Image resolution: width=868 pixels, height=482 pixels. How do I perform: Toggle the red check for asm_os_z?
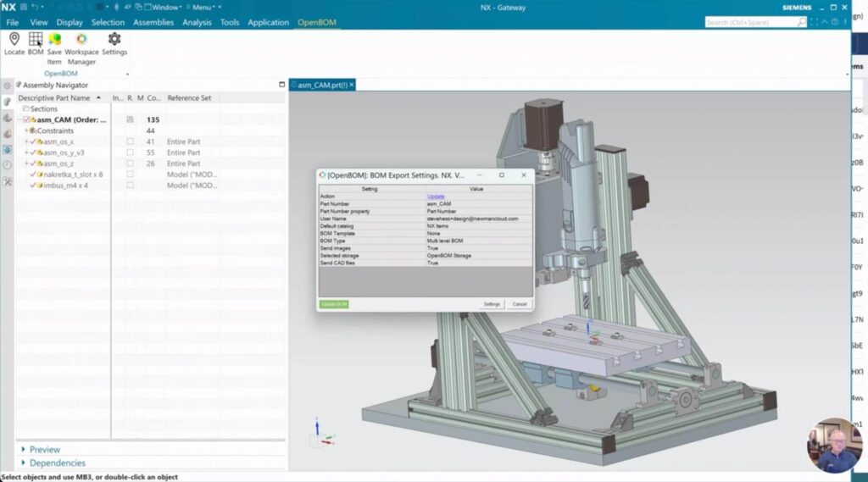coord(33,163)
